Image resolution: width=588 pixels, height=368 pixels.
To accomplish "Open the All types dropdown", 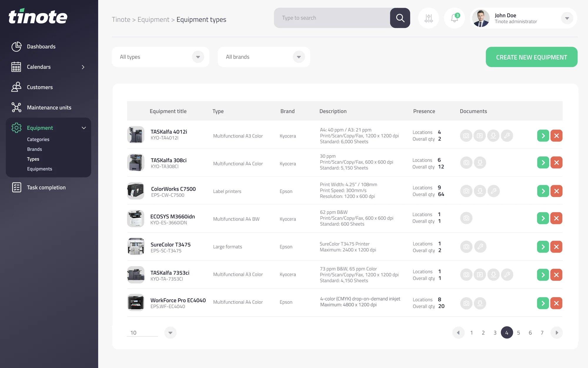I will click(x=161, y=57).
